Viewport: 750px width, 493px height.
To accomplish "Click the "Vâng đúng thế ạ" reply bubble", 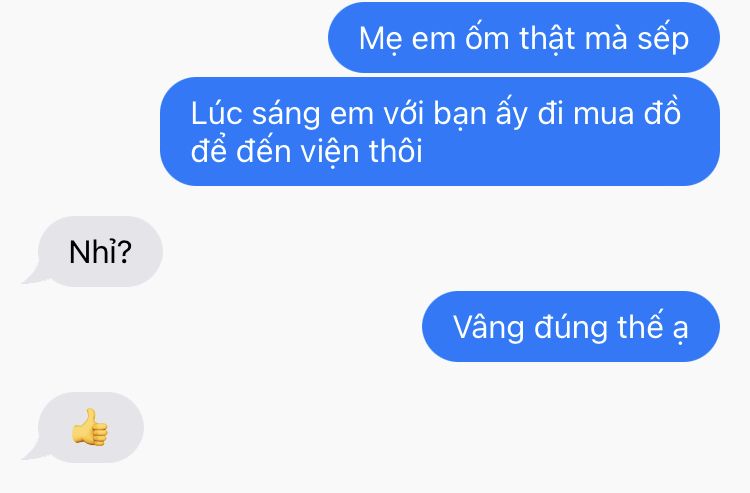I will [x=571, y=327].
